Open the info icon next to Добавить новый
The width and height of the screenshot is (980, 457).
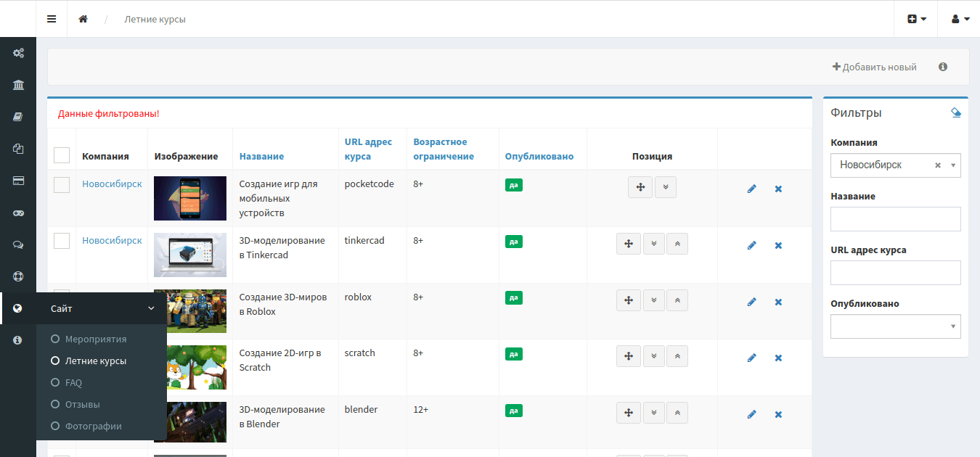click(943, 67)
